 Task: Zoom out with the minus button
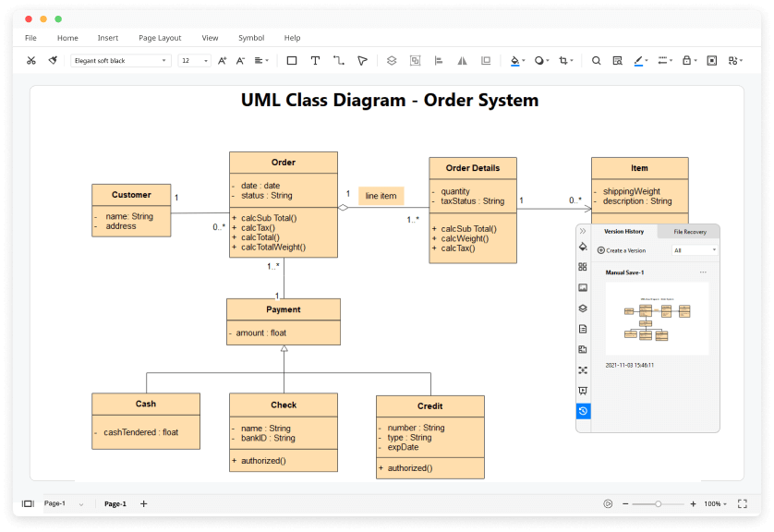[625, 504]
